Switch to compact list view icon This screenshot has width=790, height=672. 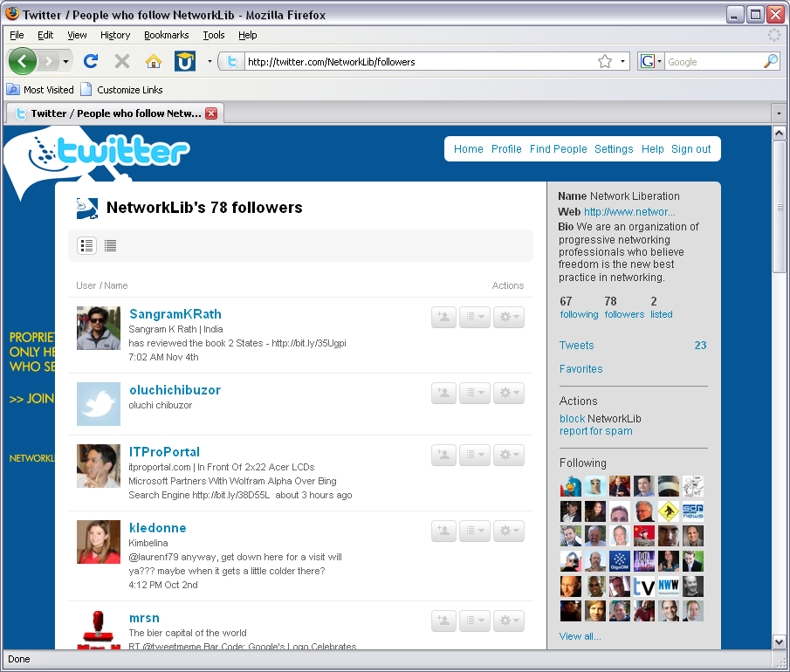tap(110, 246)
